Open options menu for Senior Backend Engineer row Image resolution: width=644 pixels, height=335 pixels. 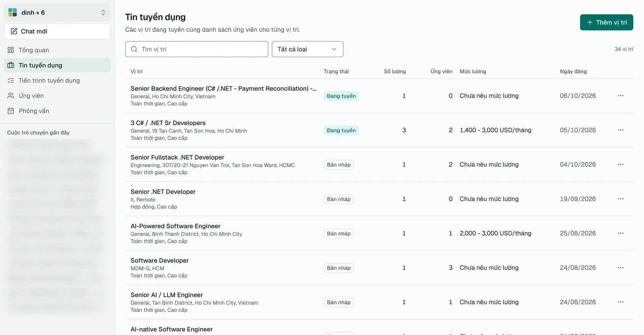(x=621, y=96)
